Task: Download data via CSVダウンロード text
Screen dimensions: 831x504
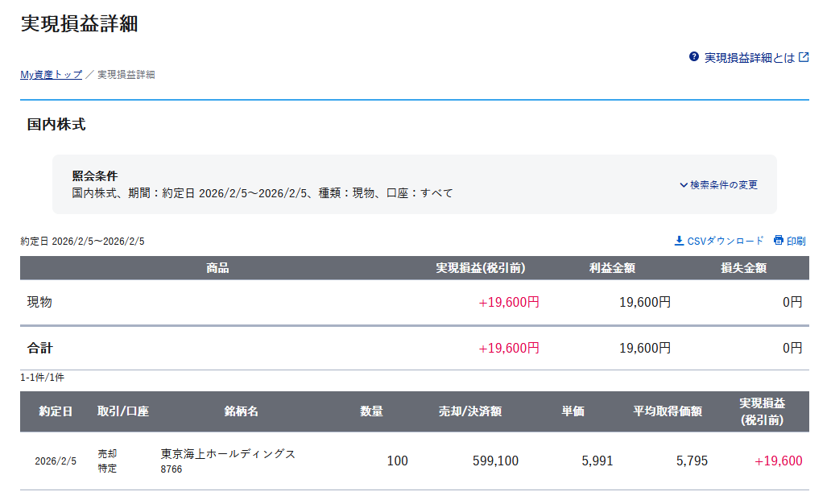Action: pos(725,241)
